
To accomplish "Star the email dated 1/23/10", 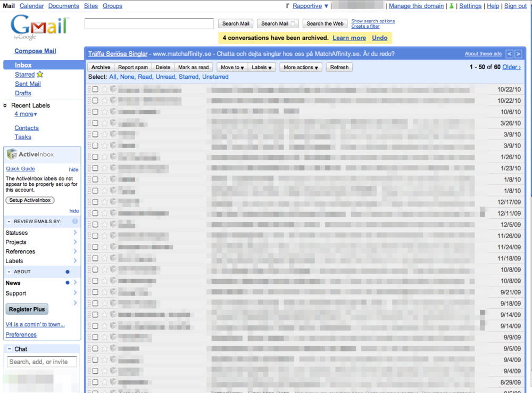I will [104, 168].
